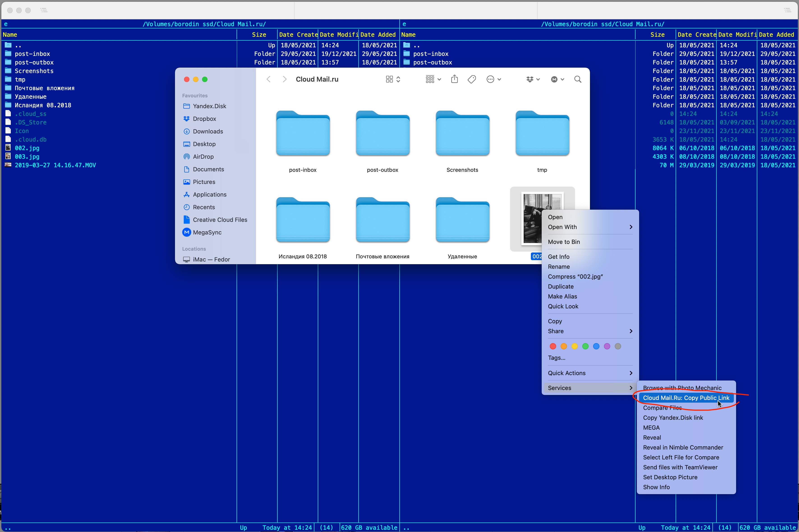Choose Copy Yandex.Disk link service
Image resolution: width=799 pixels, height=532 pixels.
(x=686, y=418)
